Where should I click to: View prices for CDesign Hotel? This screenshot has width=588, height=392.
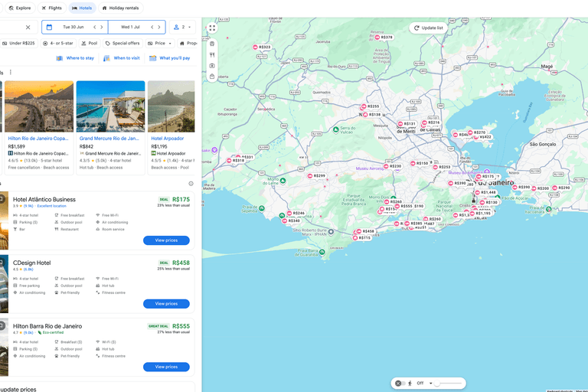tap(166, 304)
